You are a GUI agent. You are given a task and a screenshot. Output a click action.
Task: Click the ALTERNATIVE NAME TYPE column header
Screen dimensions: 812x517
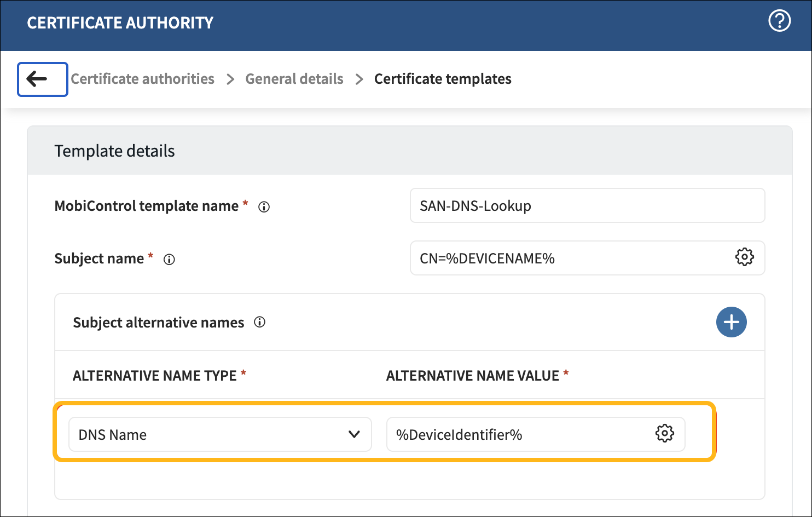coord(155,376)
